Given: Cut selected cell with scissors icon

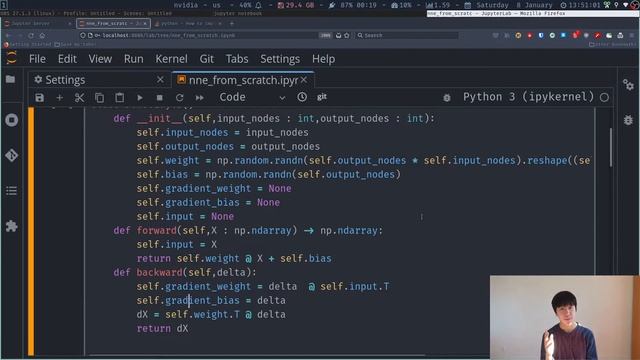Looking at the screenshot, I should [x=79, y=98].
